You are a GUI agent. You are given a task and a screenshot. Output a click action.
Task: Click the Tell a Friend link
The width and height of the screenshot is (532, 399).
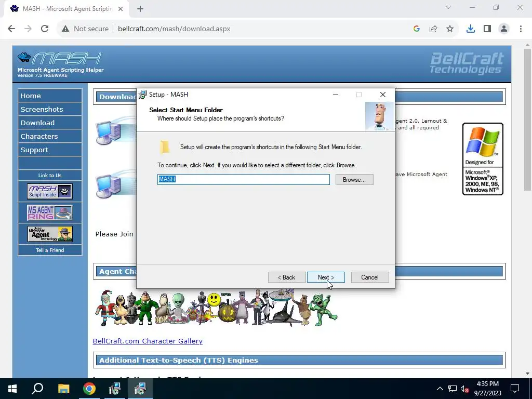pos(50,250)
